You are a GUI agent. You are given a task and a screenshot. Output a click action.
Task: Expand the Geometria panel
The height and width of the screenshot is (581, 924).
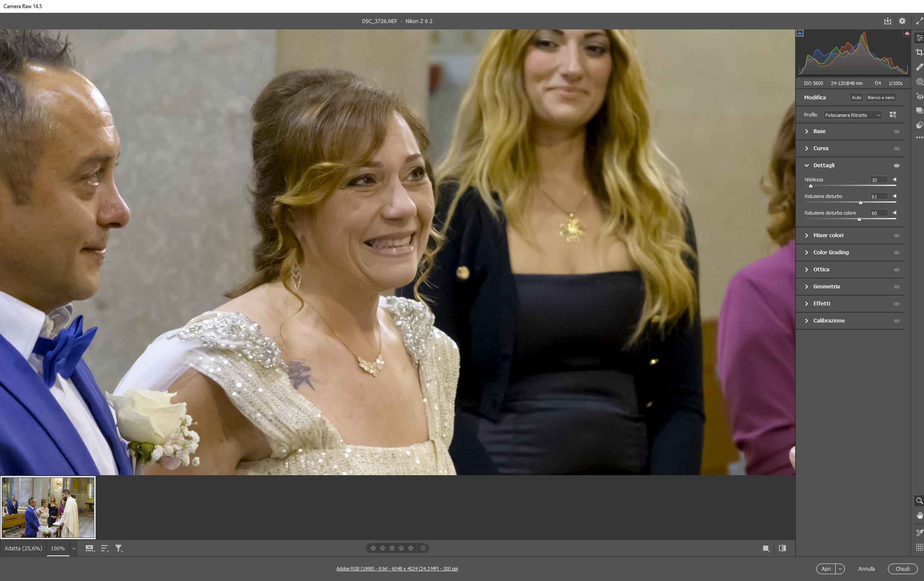tap(806, 287)
